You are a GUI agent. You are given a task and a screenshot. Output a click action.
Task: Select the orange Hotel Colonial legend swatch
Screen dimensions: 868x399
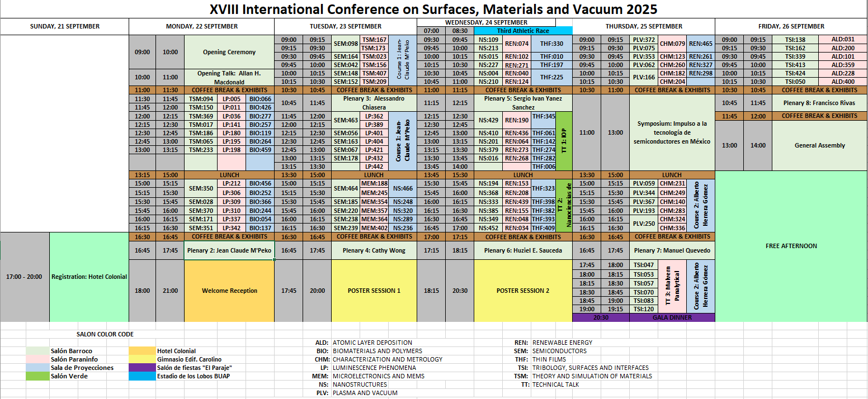[142, 351]
